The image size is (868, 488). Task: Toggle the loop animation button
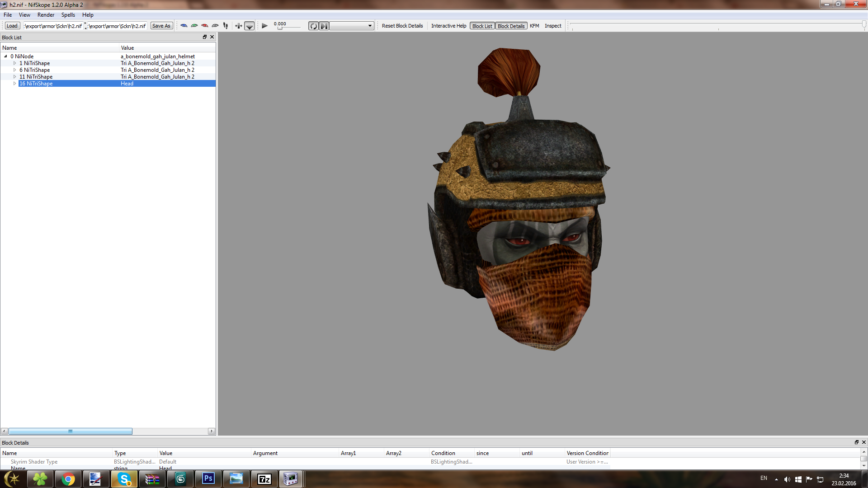point(313,26)
